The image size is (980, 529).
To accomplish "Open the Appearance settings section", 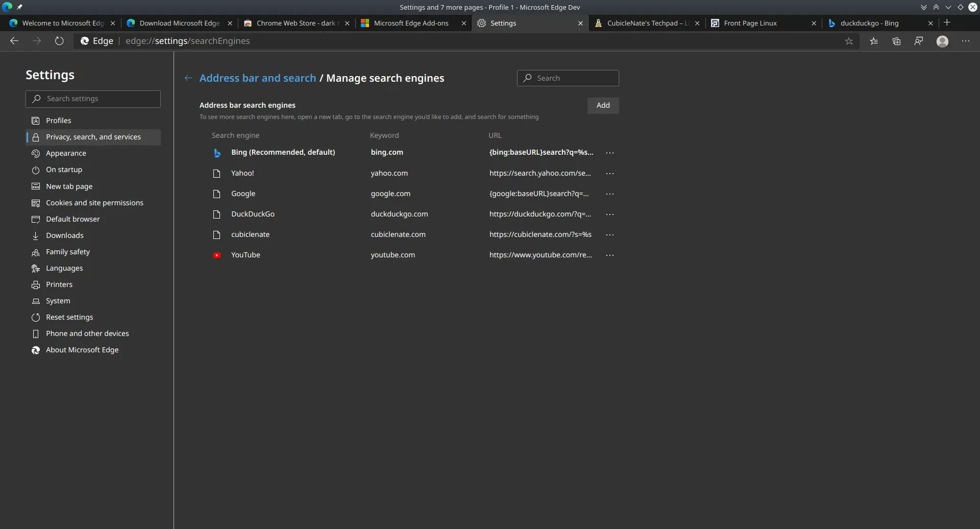I will 66,153.
